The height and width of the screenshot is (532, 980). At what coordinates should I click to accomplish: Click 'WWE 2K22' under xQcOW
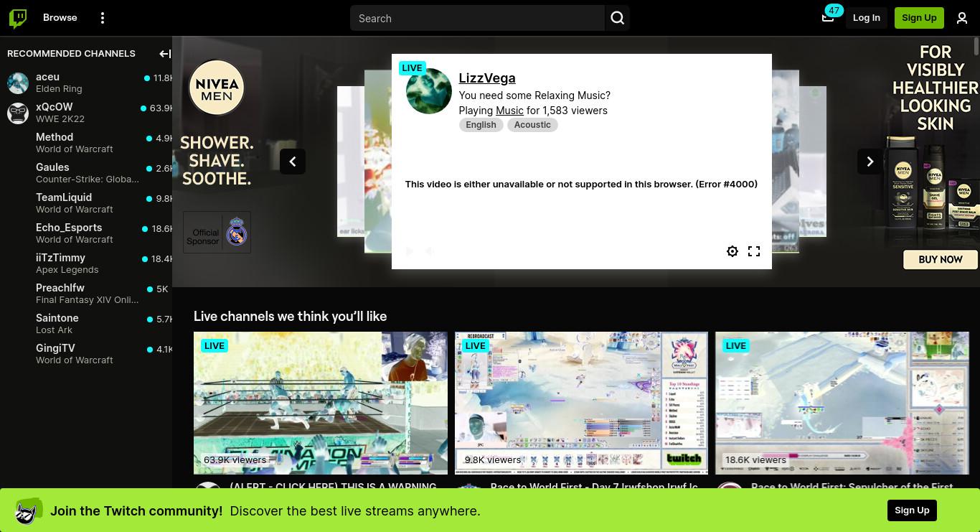(60, 119)
